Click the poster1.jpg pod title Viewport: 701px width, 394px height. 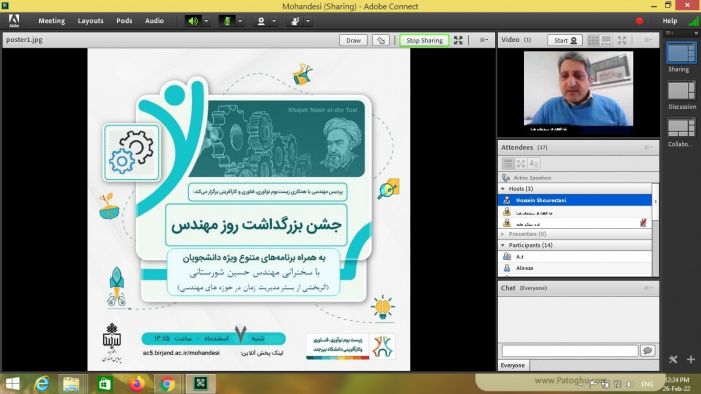tap(24, 39)
